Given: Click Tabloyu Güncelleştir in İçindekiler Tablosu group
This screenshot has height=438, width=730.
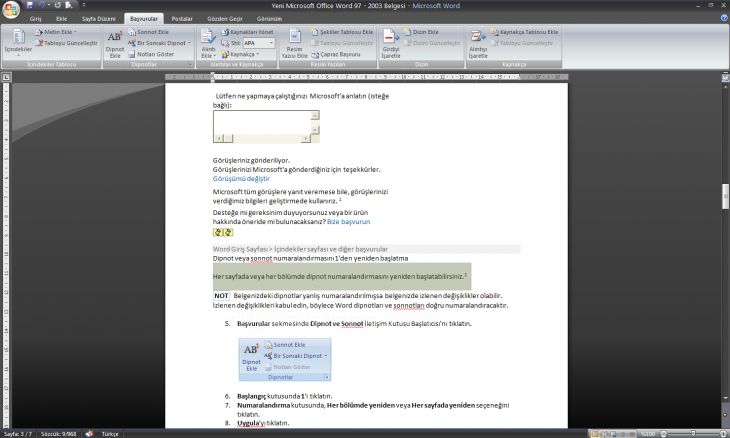Looking at the screenshot, I should coord(67,43).
